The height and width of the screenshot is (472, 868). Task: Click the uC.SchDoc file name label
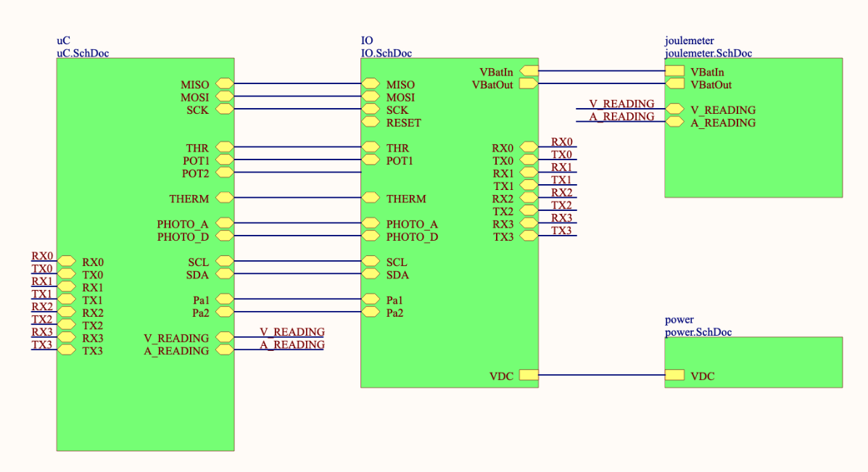[83, 52]
